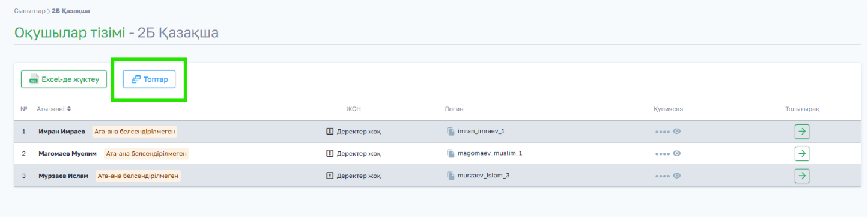This screenshot has height=217, width=868.
Task: Copy login imran_imraev_1 via copy icon
Action: click(x=451, y=131)
